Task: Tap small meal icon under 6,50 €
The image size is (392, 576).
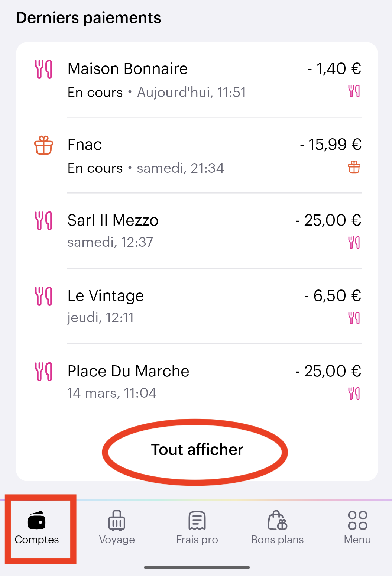Action: point(354,318)
